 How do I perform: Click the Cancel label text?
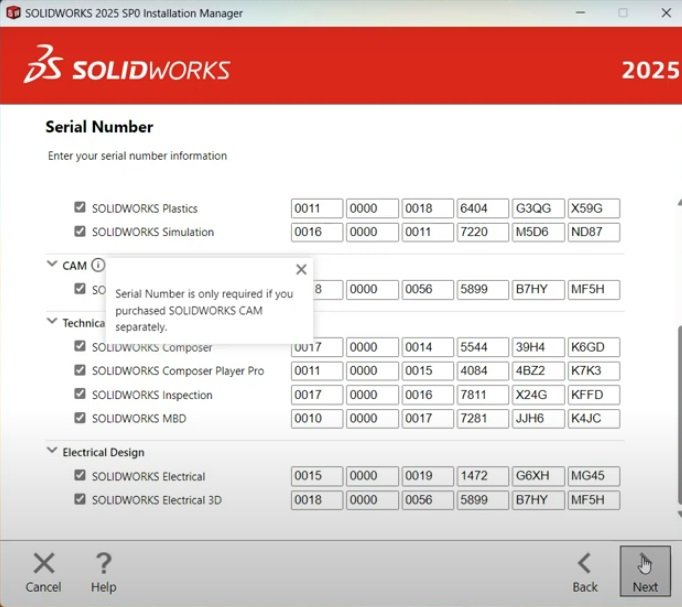point(43,587)
